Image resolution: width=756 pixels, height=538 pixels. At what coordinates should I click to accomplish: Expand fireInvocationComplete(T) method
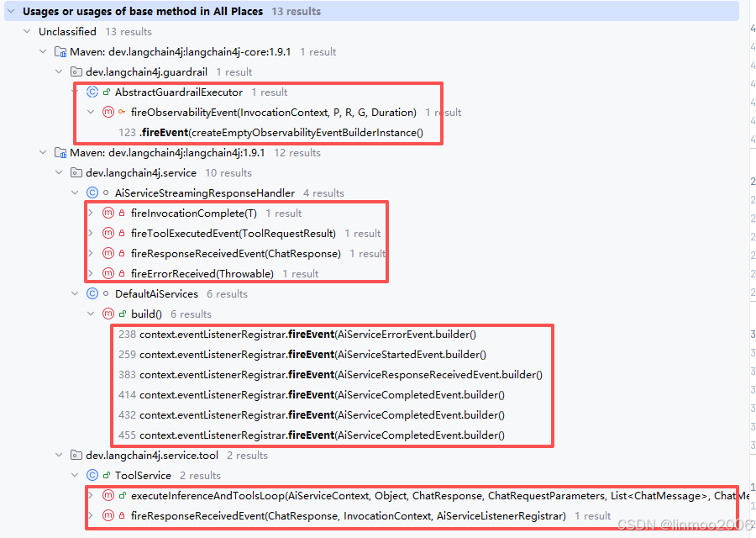point(91,213)
